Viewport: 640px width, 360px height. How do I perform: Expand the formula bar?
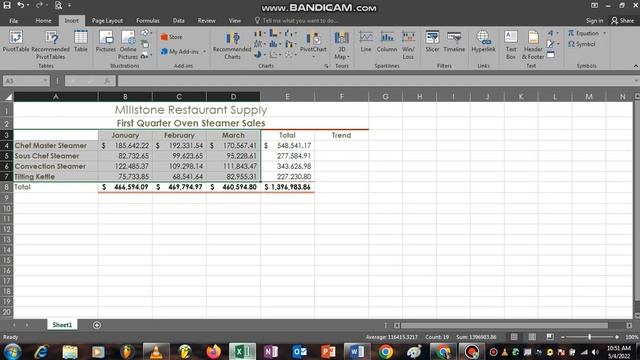(x=636, y=81)
